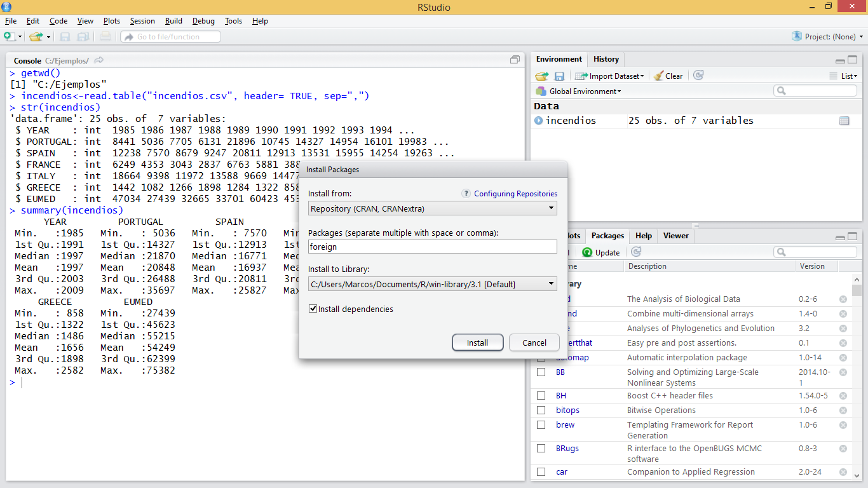Maximize the Environment pane

pos(853,60)
